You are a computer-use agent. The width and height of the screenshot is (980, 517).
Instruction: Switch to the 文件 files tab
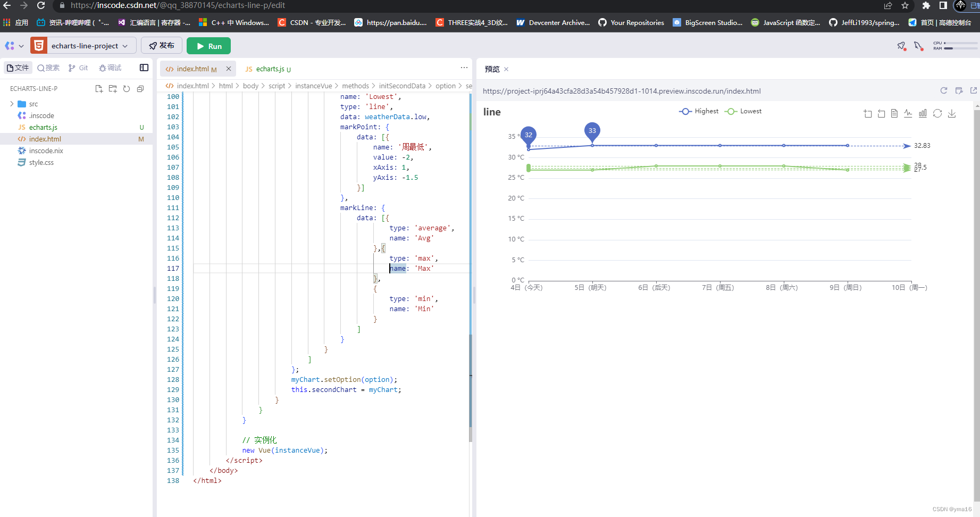coord(18,68)
